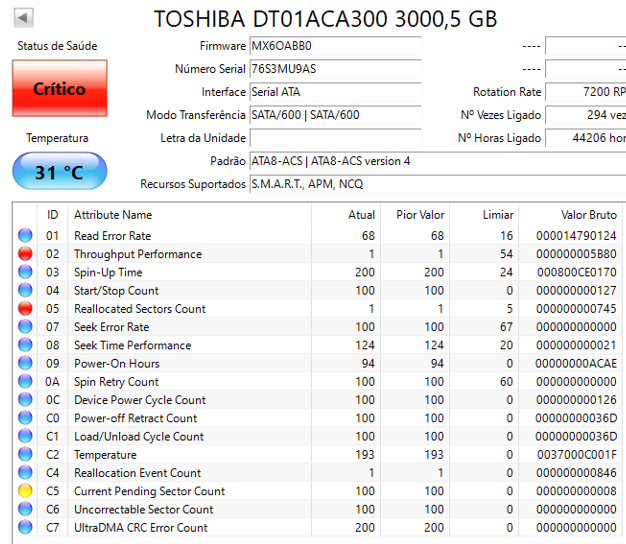The image size is (626, 544).
Task: Select the Firmware field MX6OABB0
Action: pos(335,46)
